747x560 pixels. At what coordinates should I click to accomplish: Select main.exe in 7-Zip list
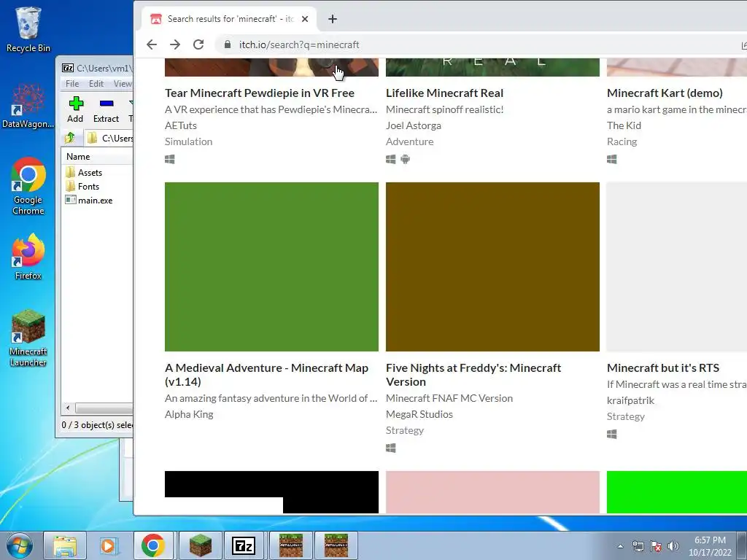click(x=90, y=201)
